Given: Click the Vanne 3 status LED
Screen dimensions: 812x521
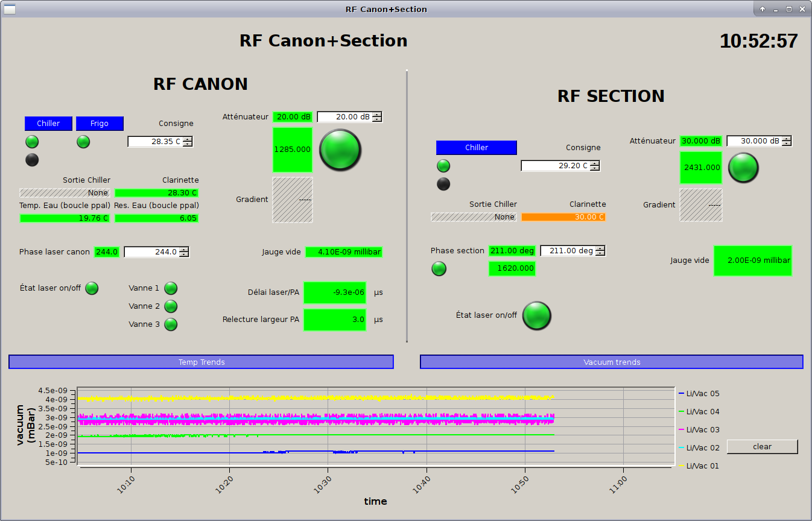Looking at the screenshot, I should pyautogui.click(x=171, y=324).
